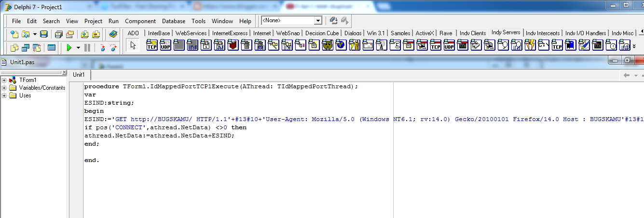Open Help contents book icon
The image size is (644, 218).
pos(113,34)
